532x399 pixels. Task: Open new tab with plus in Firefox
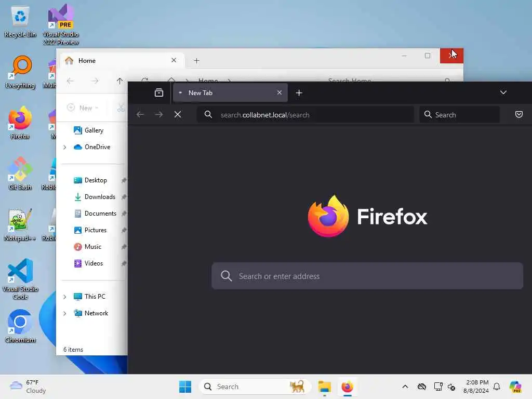click(299, 92)
